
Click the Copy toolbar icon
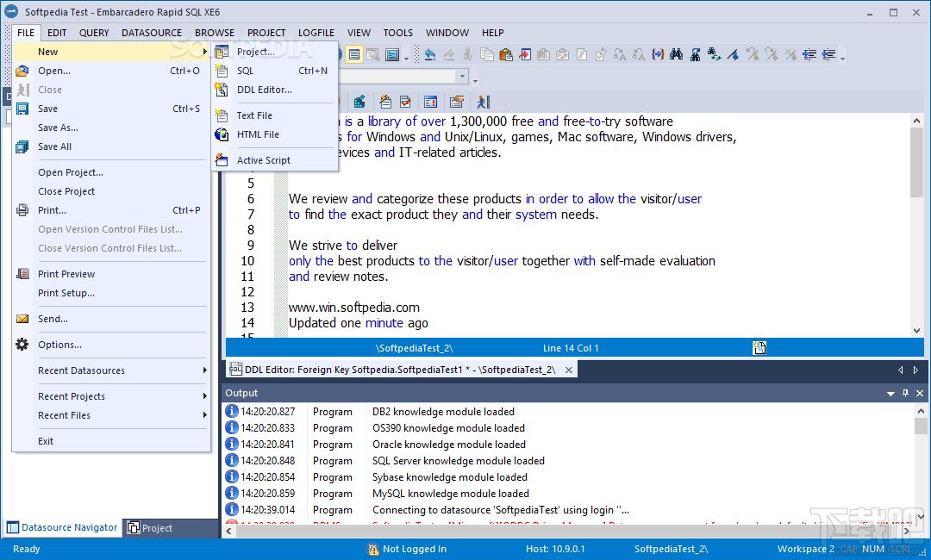[x=486, y=54]
